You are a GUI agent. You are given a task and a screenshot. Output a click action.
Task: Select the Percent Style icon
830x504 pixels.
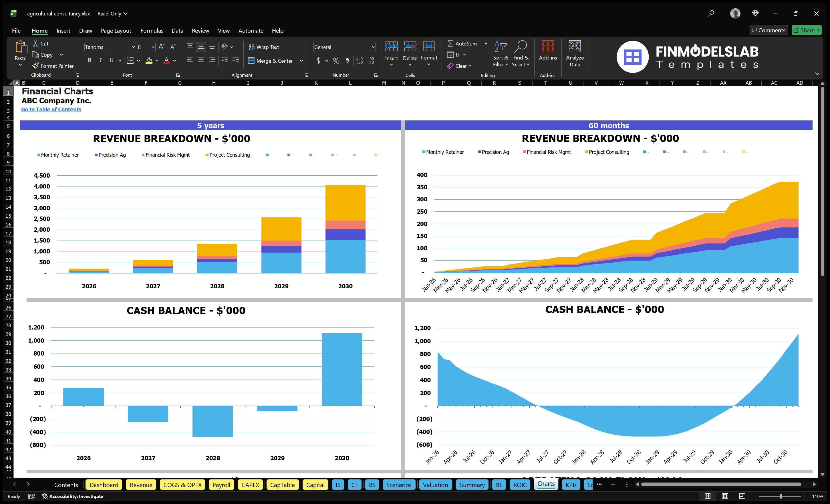click(336, 61)
